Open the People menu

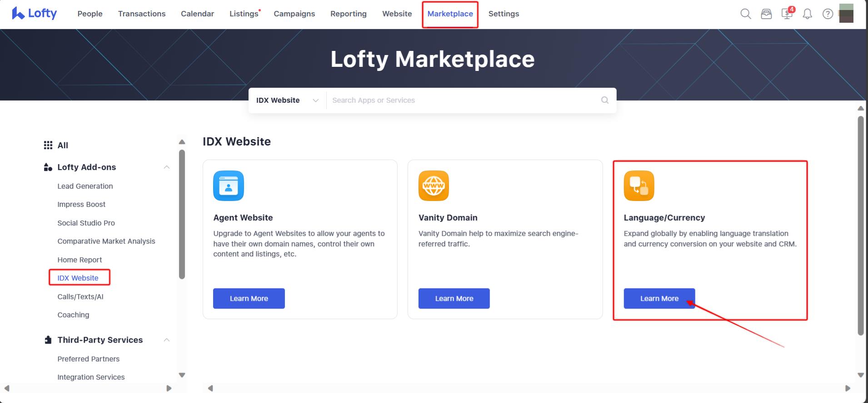(x=90, y=14)
